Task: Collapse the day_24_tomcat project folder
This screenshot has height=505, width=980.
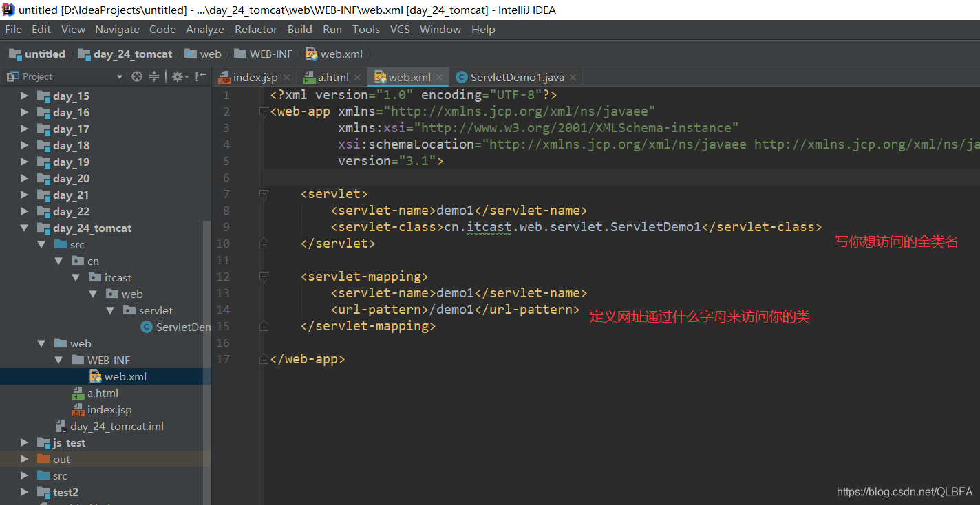Action: point(24,228)
